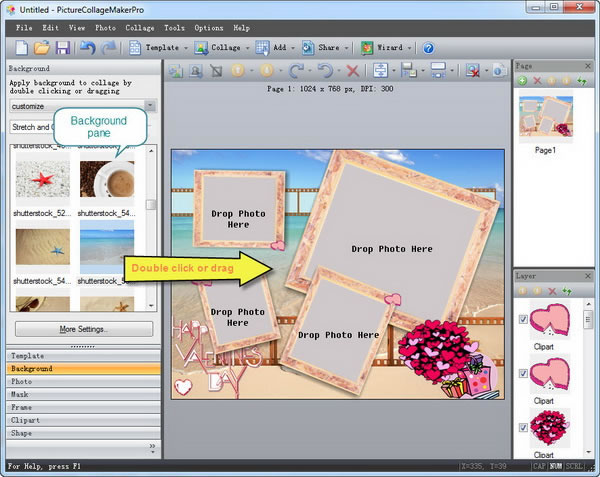Toggle the second Clipart layer checkbox
This screenshot has width=600, height=477.
click(x=524, y=370)
